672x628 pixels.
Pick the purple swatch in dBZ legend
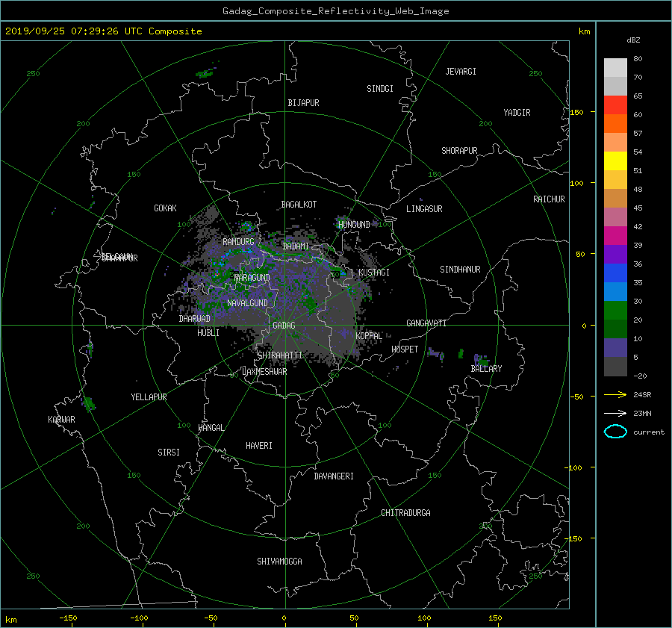615,254
